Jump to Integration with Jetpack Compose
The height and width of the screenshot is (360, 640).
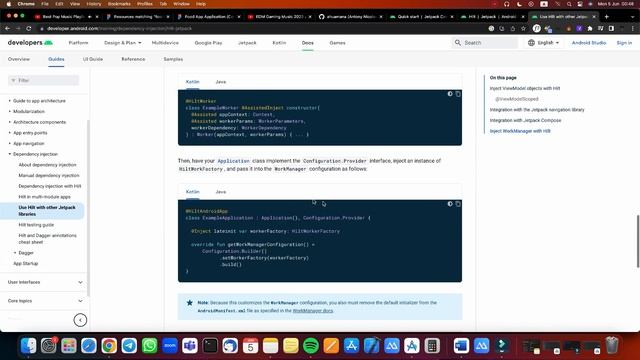525,120
